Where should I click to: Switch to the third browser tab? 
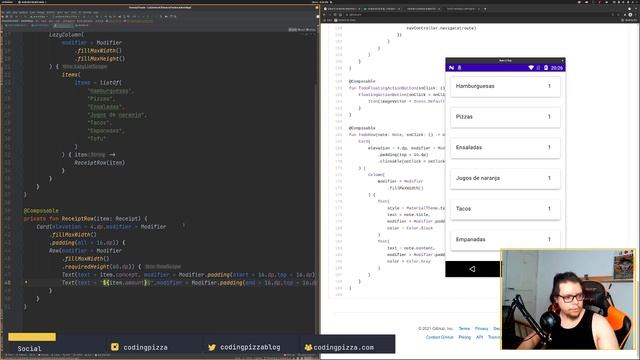point(422,9)
